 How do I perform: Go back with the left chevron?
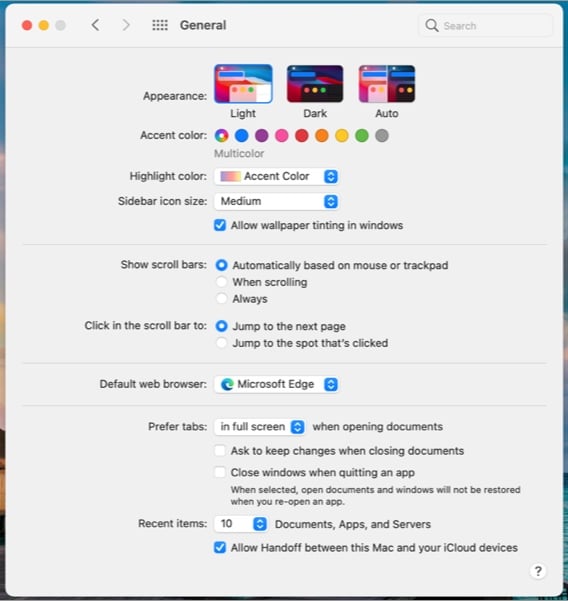pyautogui.click(x=95, y=25)
